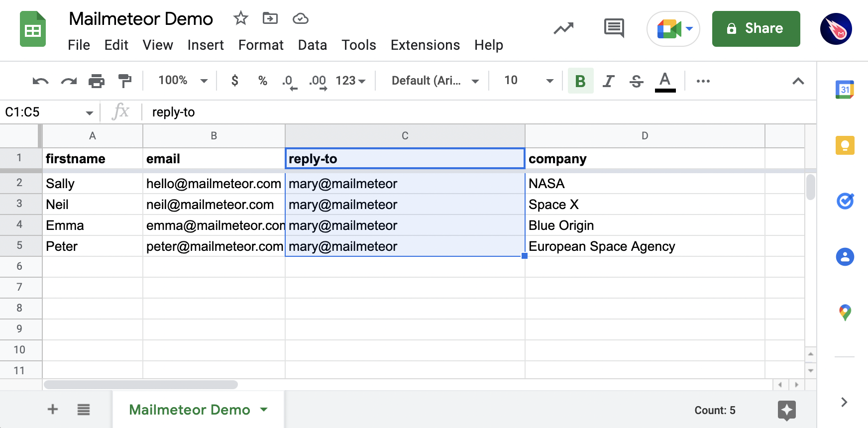This screenshot has height=428, width=868.
Task: Print the spreadsheet
Action: [97, 81]
